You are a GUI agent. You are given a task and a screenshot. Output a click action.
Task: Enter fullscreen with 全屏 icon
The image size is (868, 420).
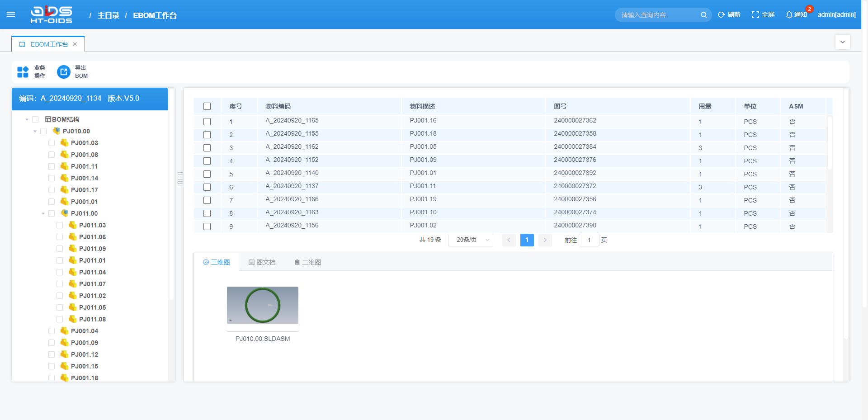pyautogui.click(x=755, y=15)
